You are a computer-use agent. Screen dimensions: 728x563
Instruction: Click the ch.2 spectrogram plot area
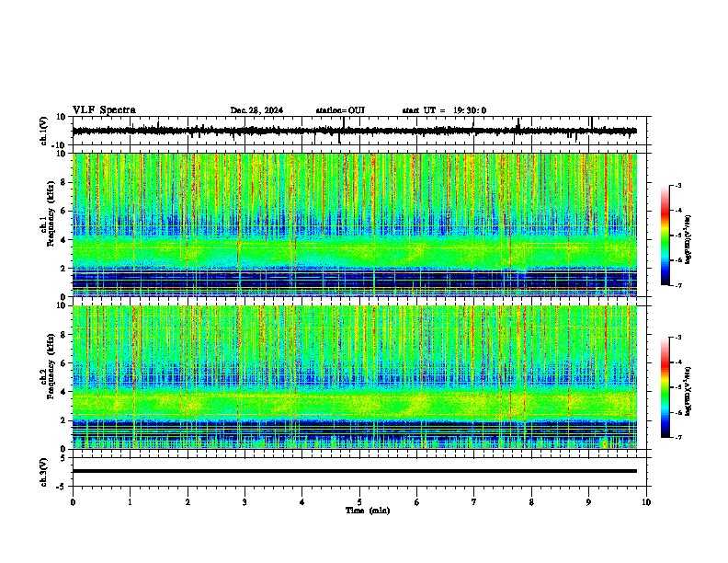point(355,377)
